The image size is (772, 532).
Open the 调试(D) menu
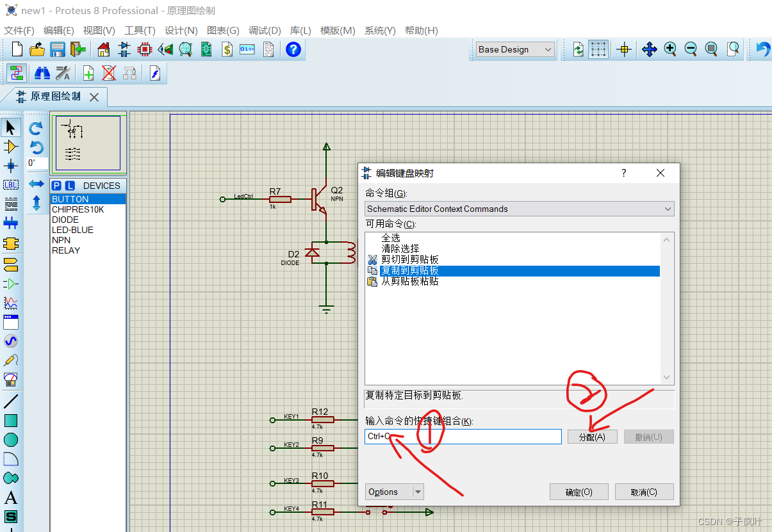click(x=265, y=31)
